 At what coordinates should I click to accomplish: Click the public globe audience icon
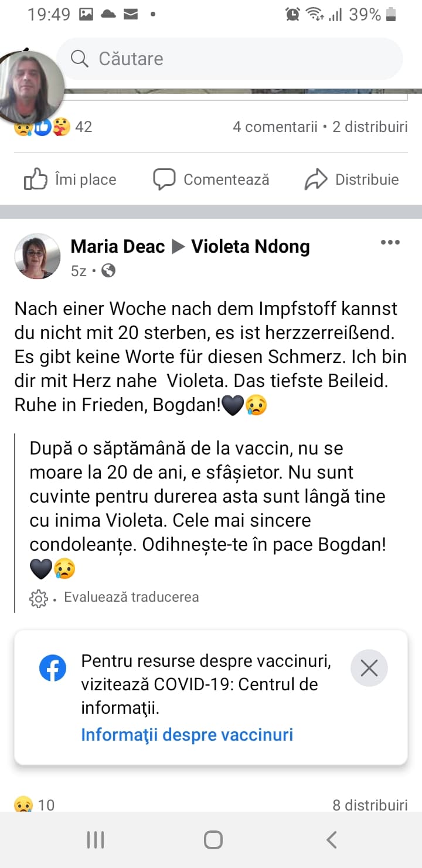108,270
